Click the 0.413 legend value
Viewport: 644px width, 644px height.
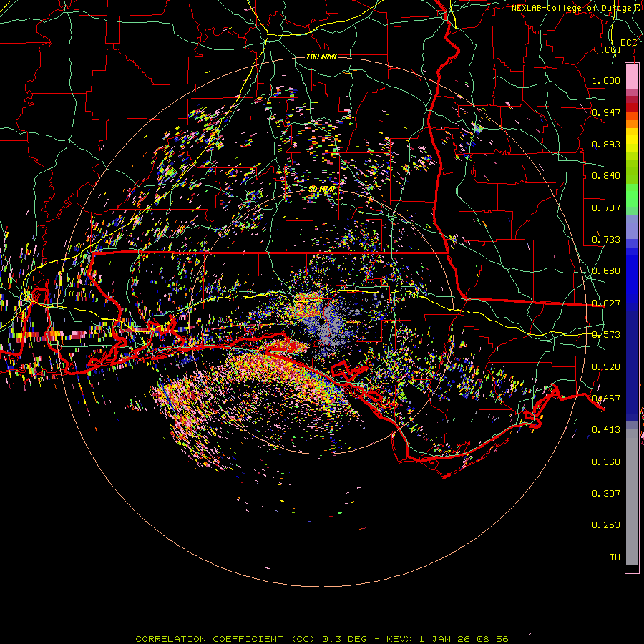[x=606, y=430]
